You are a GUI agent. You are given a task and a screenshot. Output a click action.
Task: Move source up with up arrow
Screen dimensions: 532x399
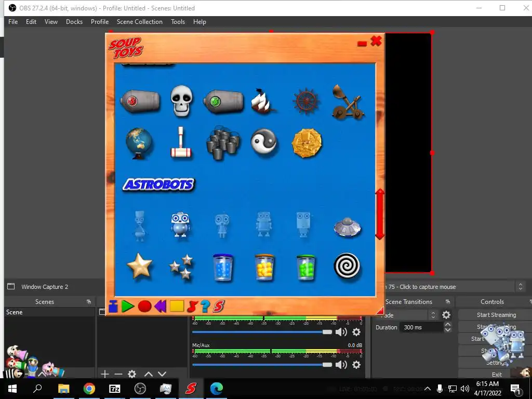coord(148,374)
